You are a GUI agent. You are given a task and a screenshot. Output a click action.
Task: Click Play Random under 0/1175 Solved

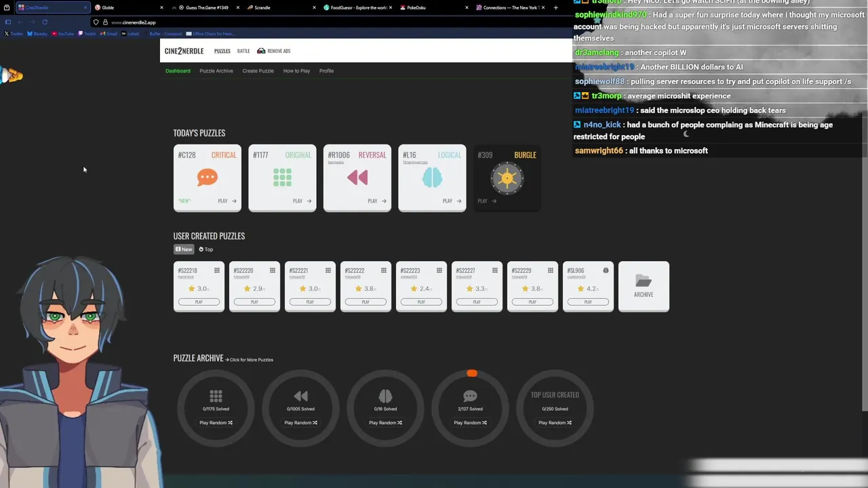click(216, 422)
